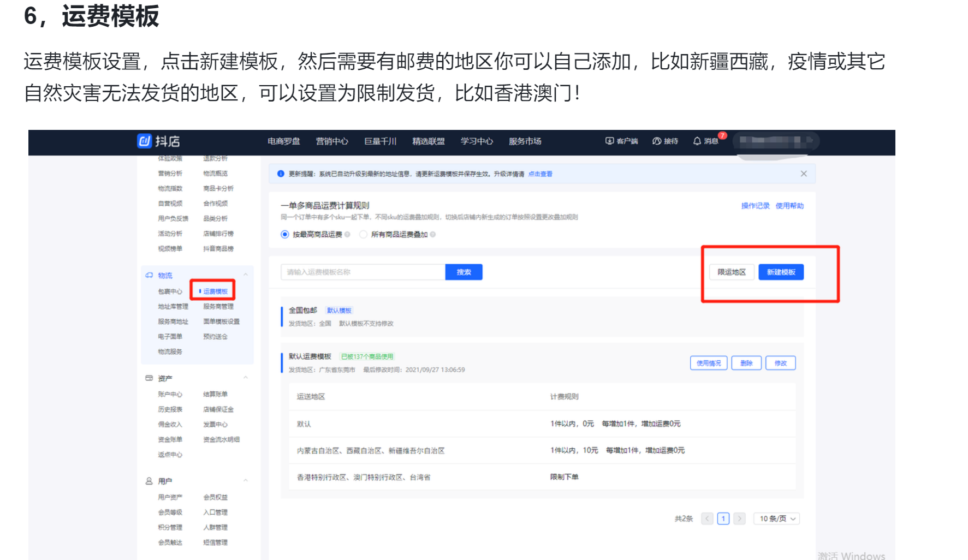
Task: Select the 按最高商品运费 radio option
Action: click(284, 235)
